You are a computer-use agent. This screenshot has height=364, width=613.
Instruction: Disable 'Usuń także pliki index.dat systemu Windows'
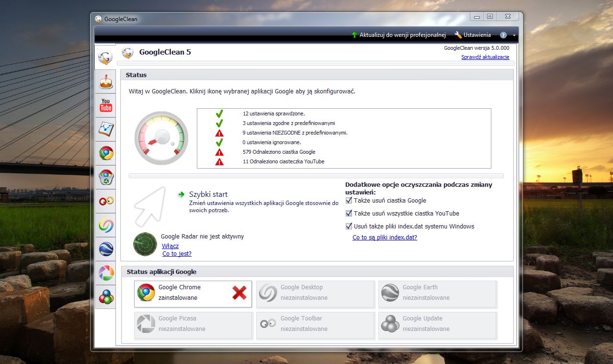[x=349, y=226]
